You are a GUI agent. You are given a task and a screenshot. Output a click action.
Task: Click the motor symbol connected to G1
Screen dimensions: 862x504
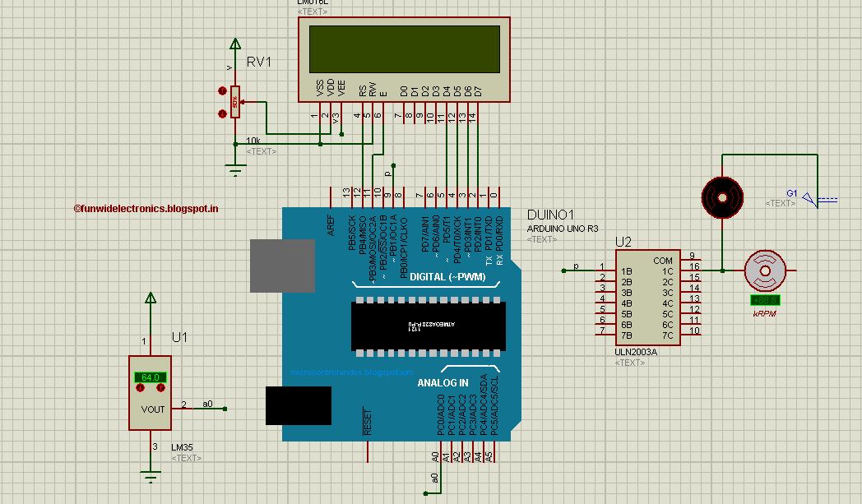tap(722, 197)
